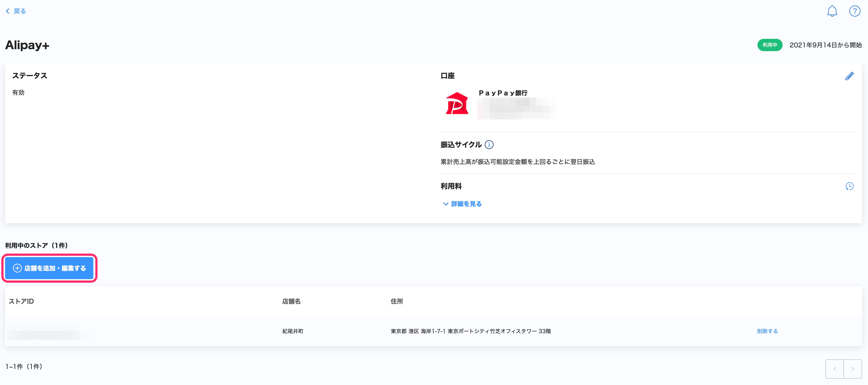Edit bank account with pencil icon

pyautogui.click(x=849, y=76)
